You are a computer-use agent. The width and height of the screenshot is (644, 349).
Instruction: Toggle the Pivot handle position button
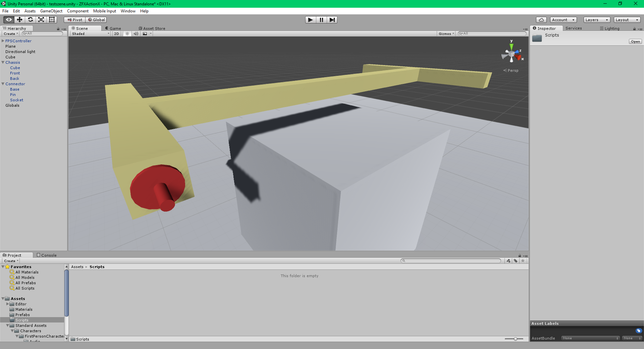(75, 20)
